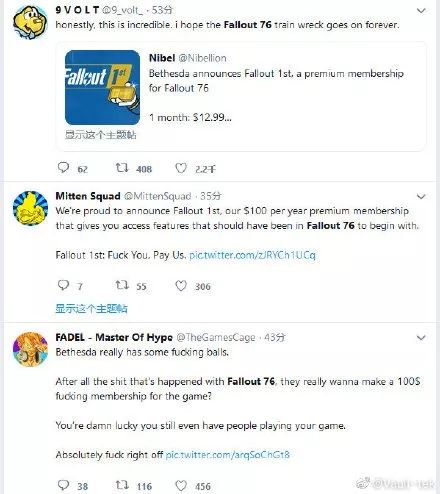Open the pic.twitter.com/arqSoChGt8 link
The image size is (440, 494).
[x=227, y=455]
